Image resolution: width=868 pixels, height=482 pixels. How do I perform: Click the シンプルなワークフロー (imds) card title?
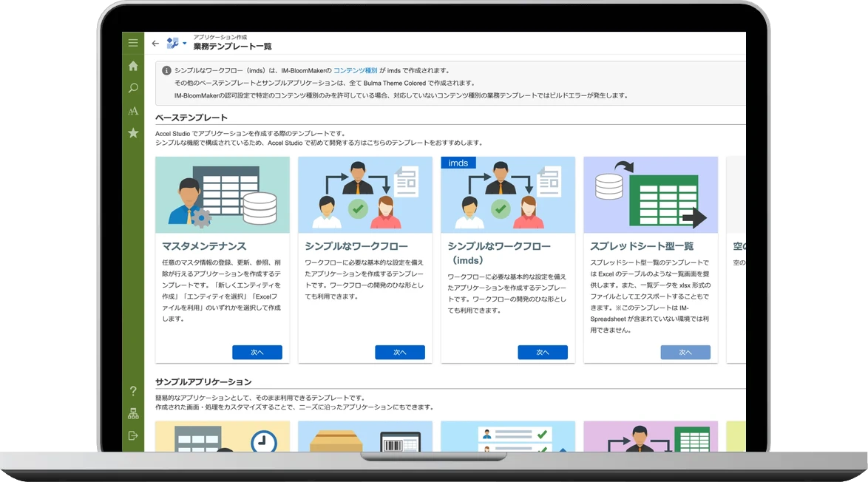tap(499, 254)
